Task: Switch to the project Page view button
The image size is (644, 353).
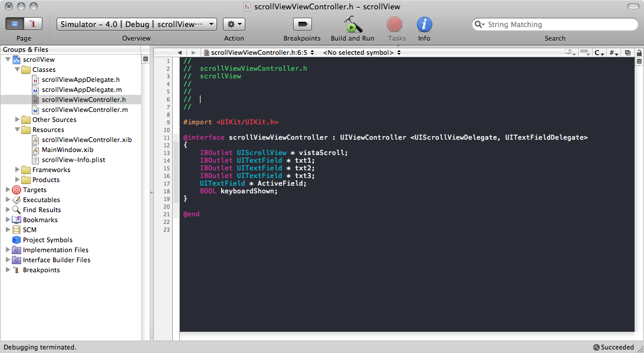Action: click(x=15, y=24)
